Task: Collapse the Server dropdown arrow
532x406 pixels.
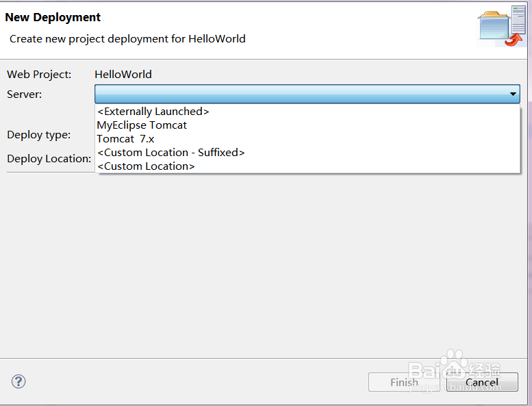Action: tap(513, 94)
